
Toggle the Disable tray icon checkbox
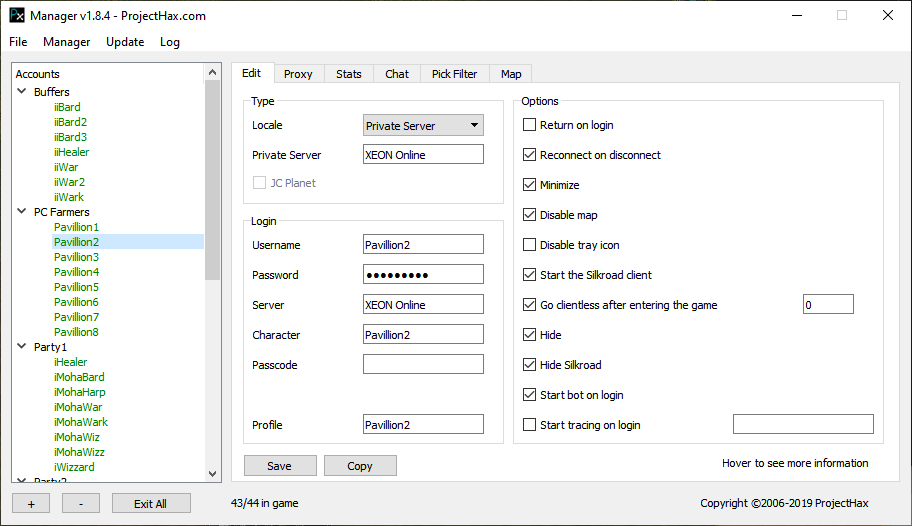[530, 245]
